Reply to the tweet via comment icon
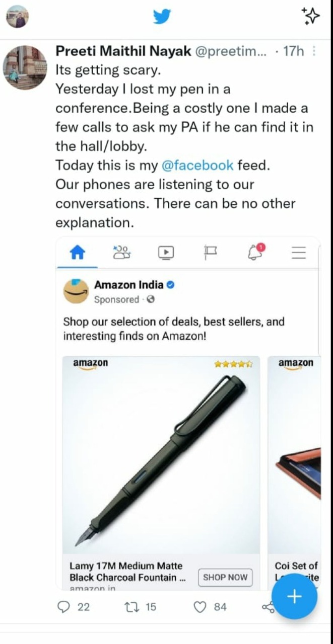 [64, 607]
